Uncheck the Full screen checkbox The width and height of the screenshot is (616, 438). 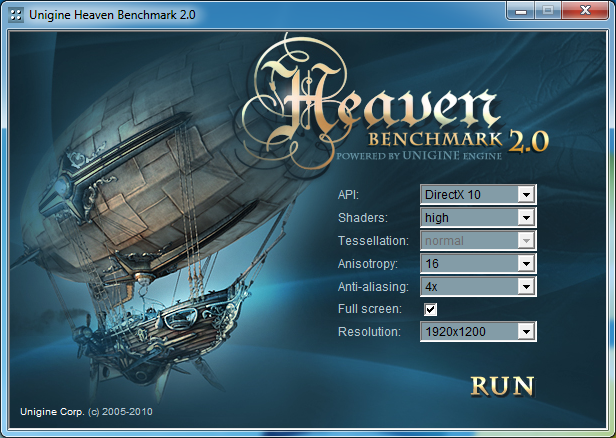pos(431,309)
